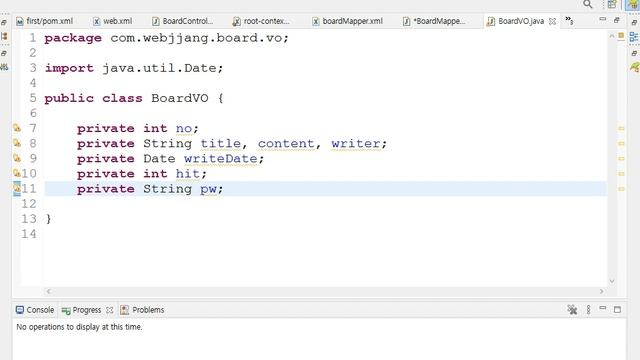Show the hidden editors list chevron
640x360 pixels.
(569, 20)
